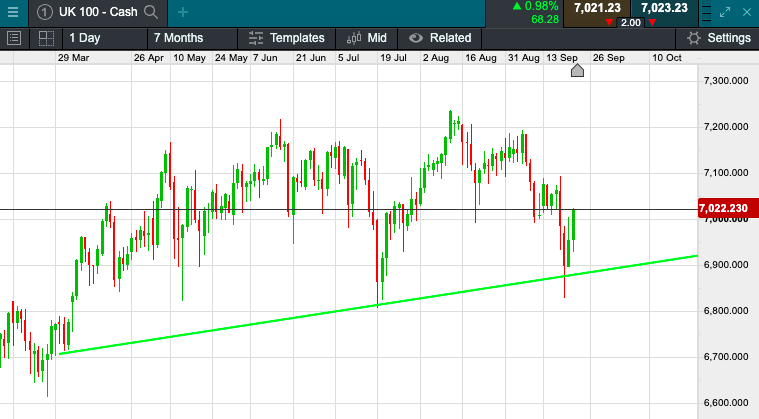This screenshot has height=419, width=759.
Task: Open the list panel icon
Action: pos(14,38)
